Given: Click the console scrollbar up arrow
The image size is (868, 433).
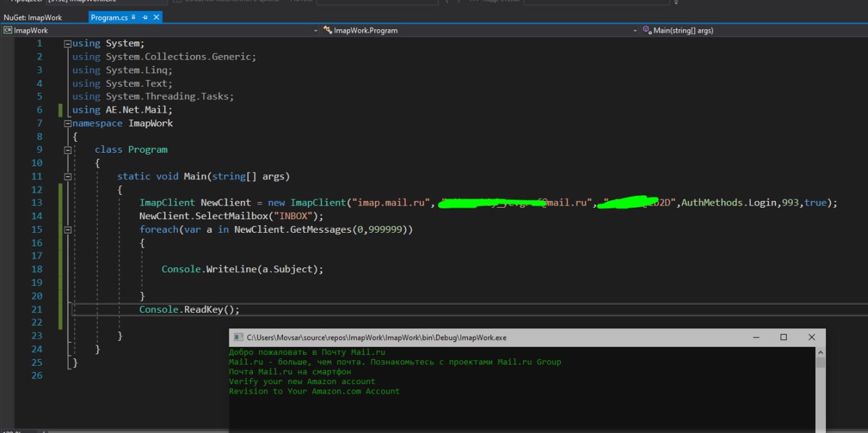Looking at the screenshot, I should (821, 353).
